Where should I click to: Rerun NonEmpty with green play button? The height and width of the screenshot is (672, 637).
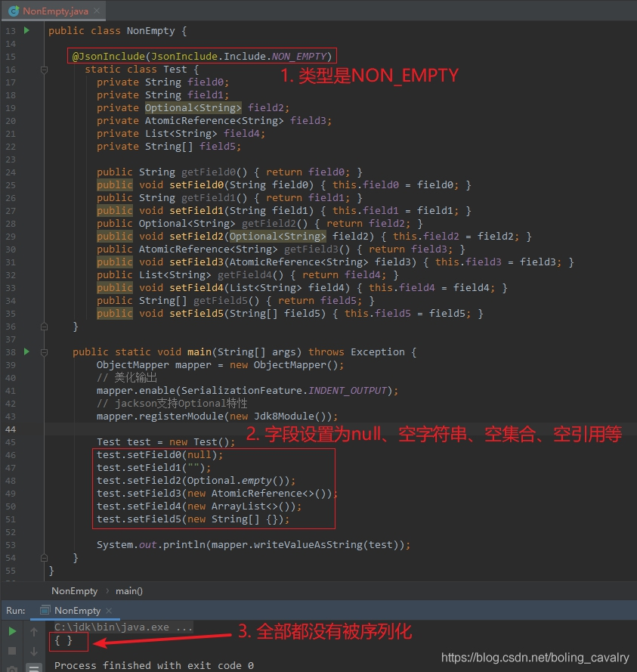[12, 631]
